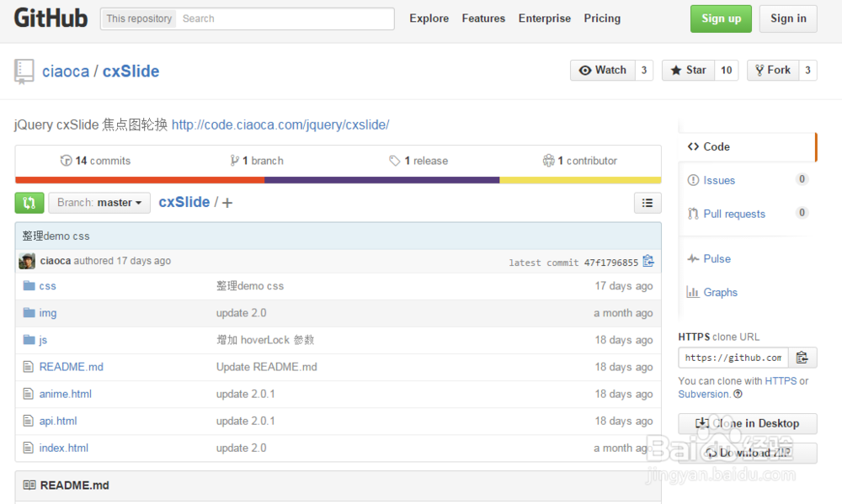Open the cxSlide repository title link
Image resolution: width=842 pixels, height=504 pixels.
click(131, 72)
